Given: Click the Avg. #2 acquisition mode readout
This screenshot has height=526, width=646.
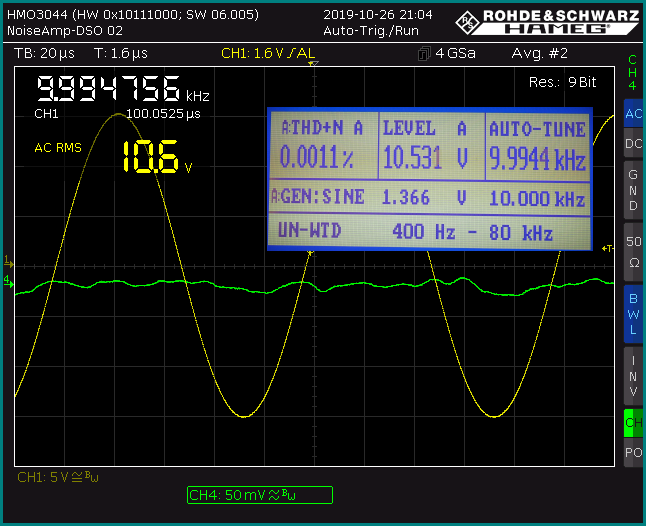Looking at the screenshot, I should [x=540, y=54].
